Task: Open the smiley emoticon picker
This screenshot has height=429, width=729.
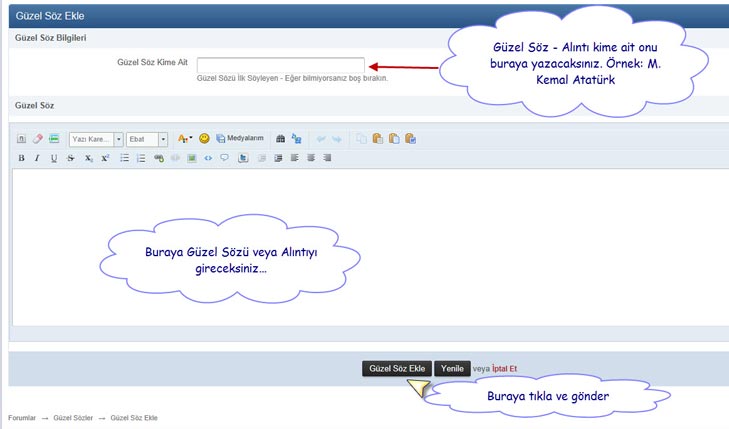Action: 204,139
